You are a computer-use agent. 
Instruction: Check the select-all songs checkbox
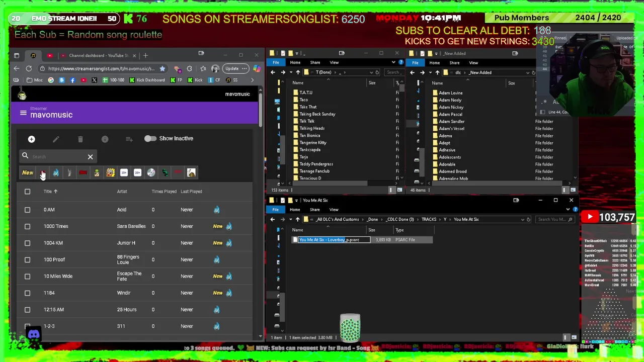click(28, 192)
